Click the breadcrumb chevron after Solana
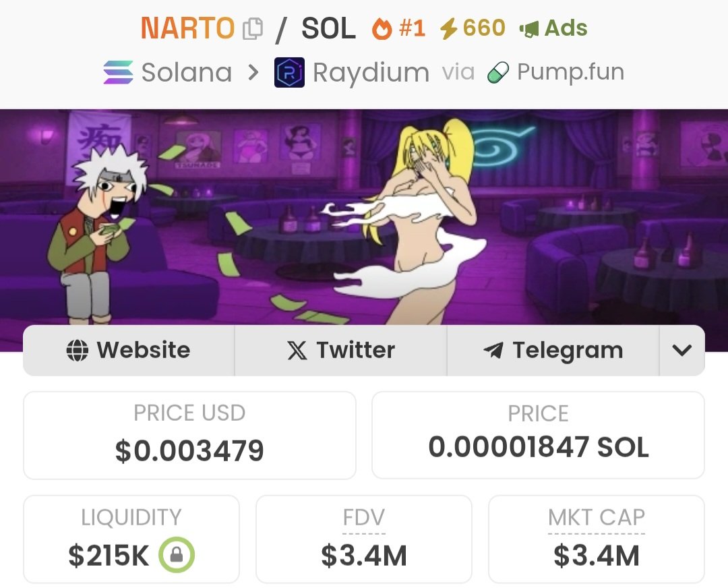Screen dimensions: 728x588 [253, 72]
